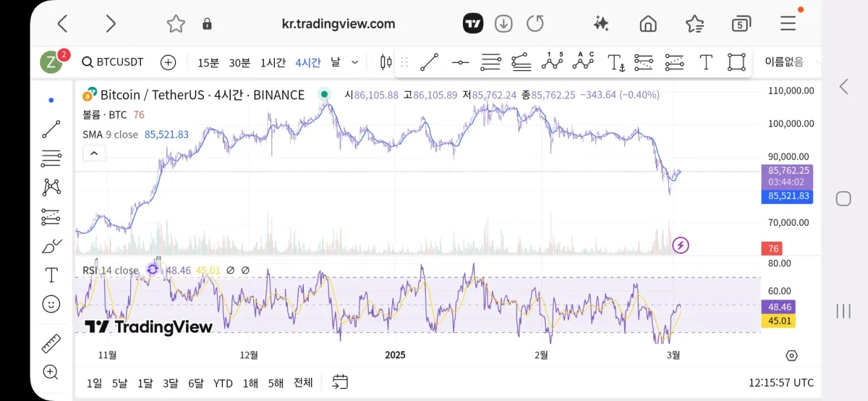Select the ruler measure tool
The image size is (868, 401).
pos(51,342)
